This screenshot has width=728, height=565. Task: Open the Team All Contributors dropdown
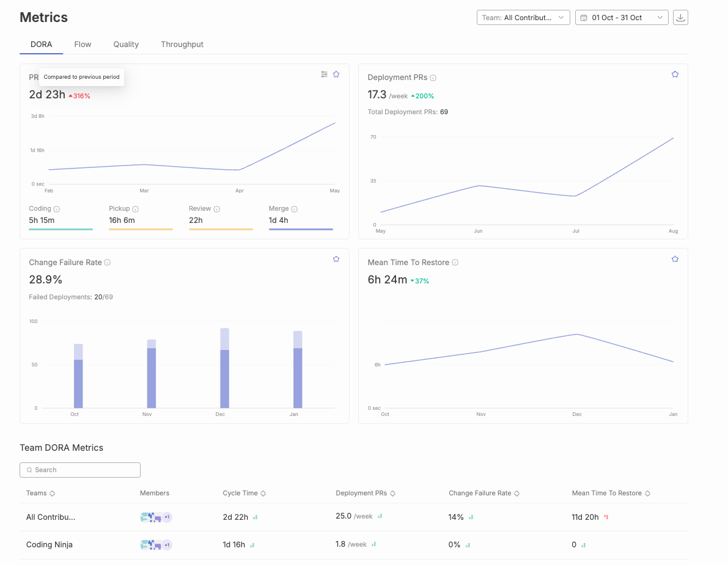(x=523, y=18)
